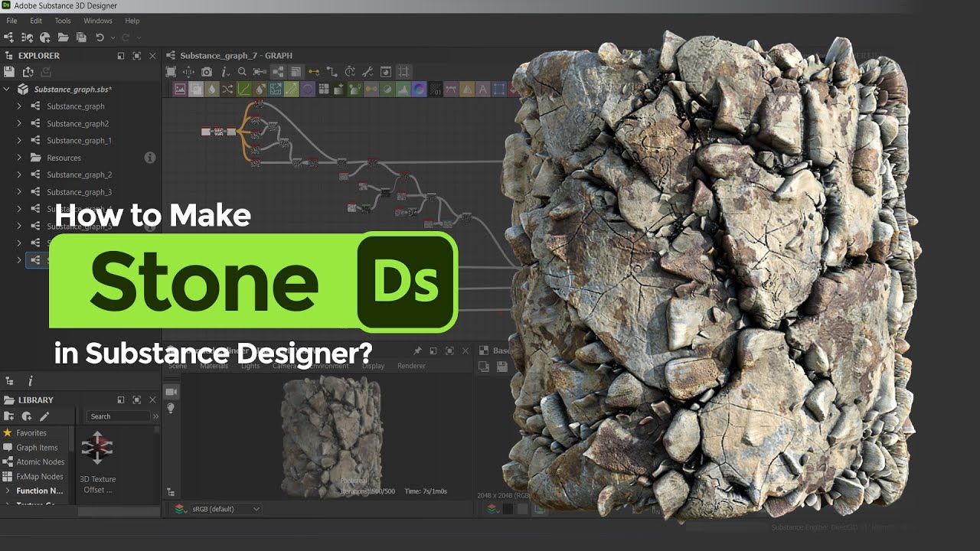Image resolution: width=980 pixels, height=551 pixels.
Task: Add a Bitmap node from node bar
Action: coord(180,90)
